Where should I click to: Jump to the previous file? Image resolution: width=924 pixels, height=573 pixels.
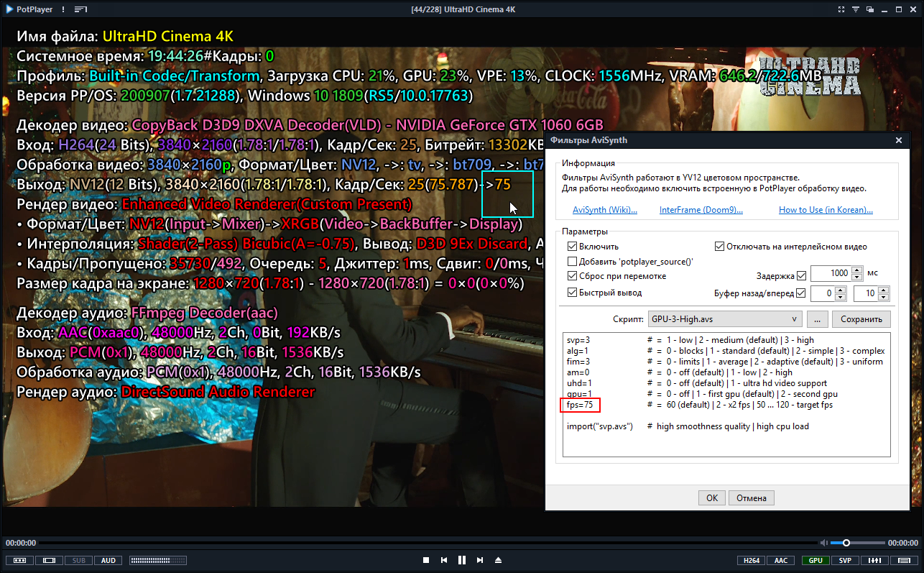[444, 560]
